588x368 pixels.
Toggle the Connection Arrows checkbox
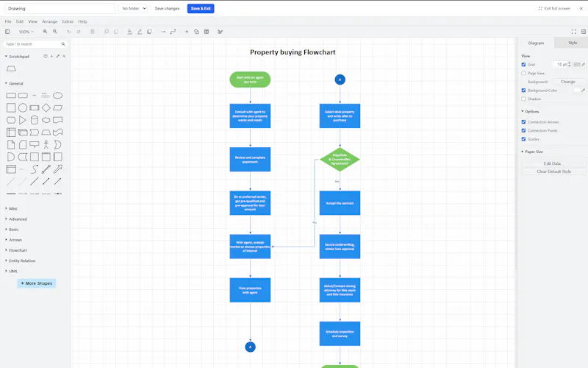(523, 122)
